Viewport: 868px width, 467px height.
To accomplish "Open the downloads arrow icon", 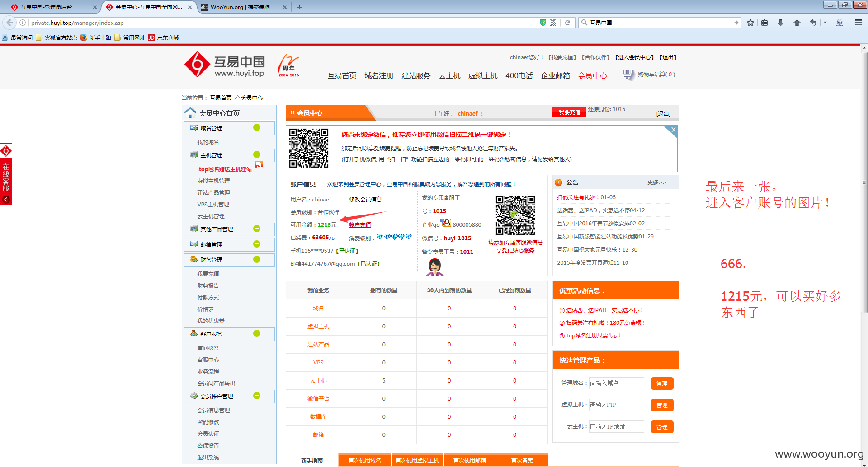I will point(781,23).
